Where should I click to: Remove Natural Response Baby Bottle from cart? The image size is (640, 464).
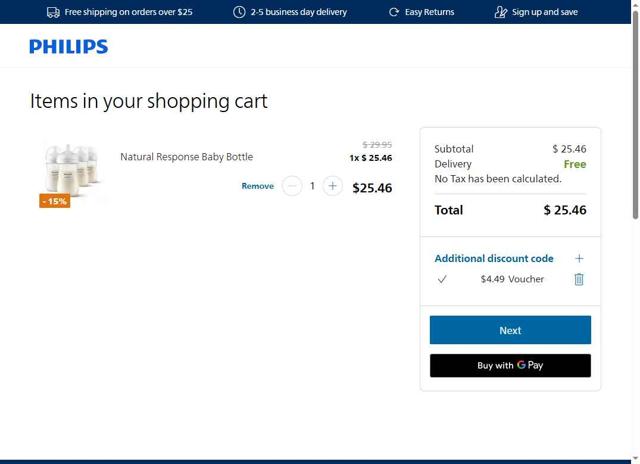257,186
